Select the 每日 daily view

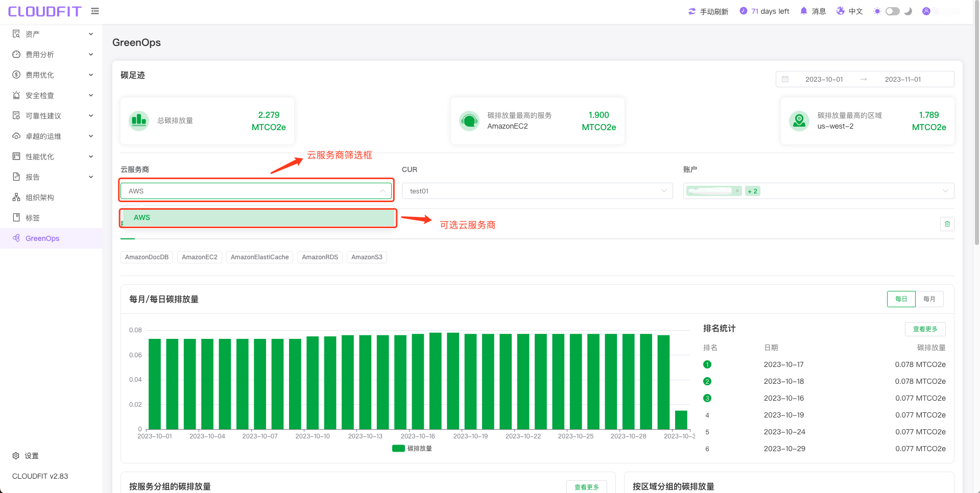coord(901,299)
